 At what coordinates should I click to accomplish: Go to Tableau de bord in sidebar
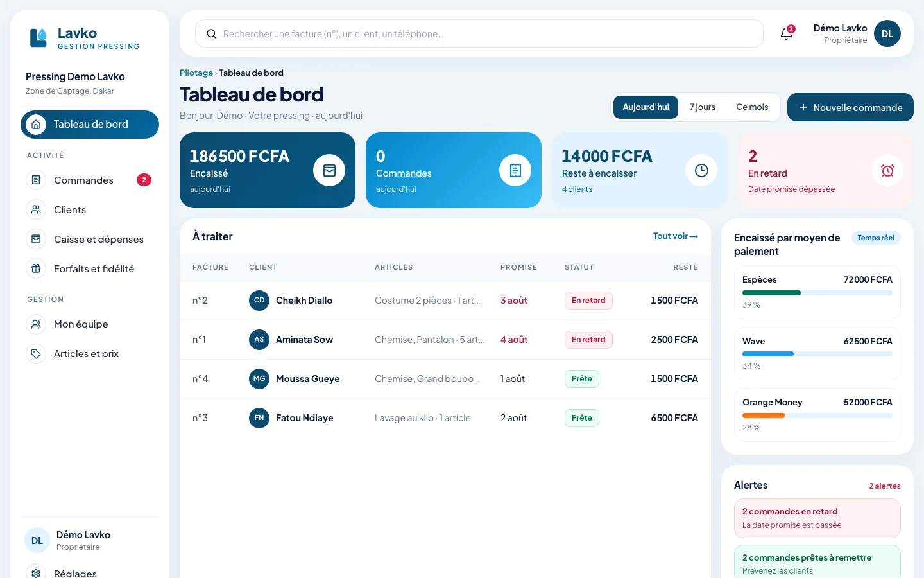tap(90, 125)
